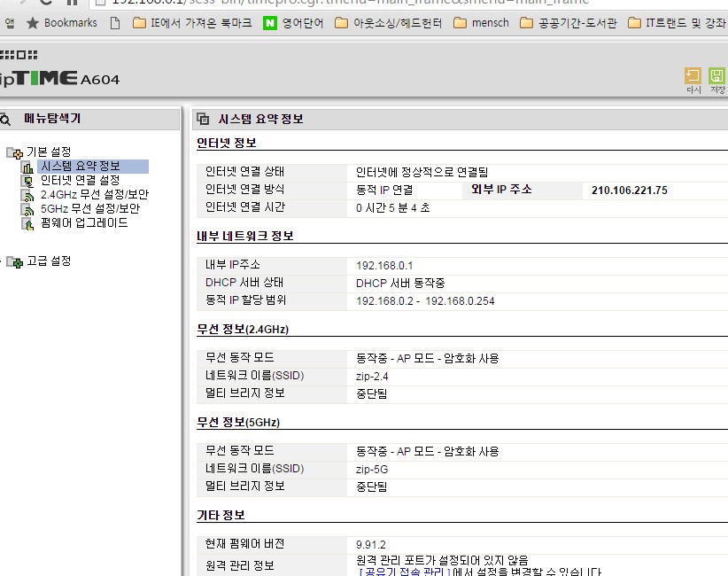
Task: Click the 동적 IP 연결 value
Action: (384, 190)
